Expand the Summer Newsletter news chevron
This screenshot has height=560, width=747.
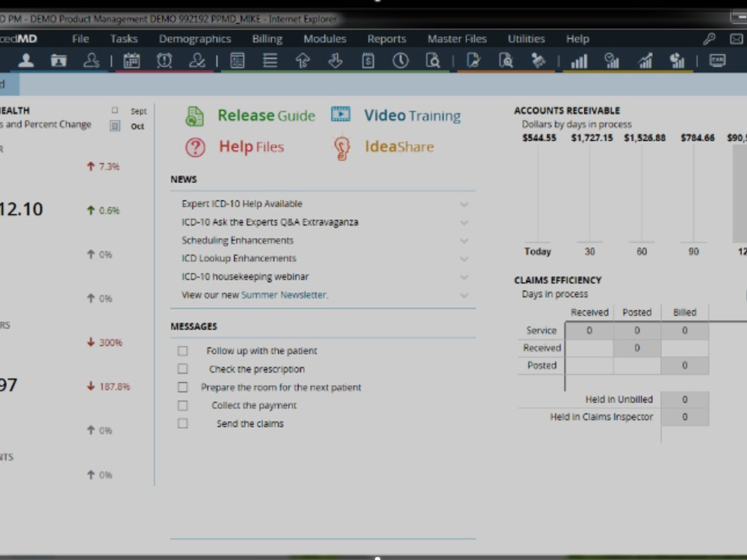coord(464,295)
